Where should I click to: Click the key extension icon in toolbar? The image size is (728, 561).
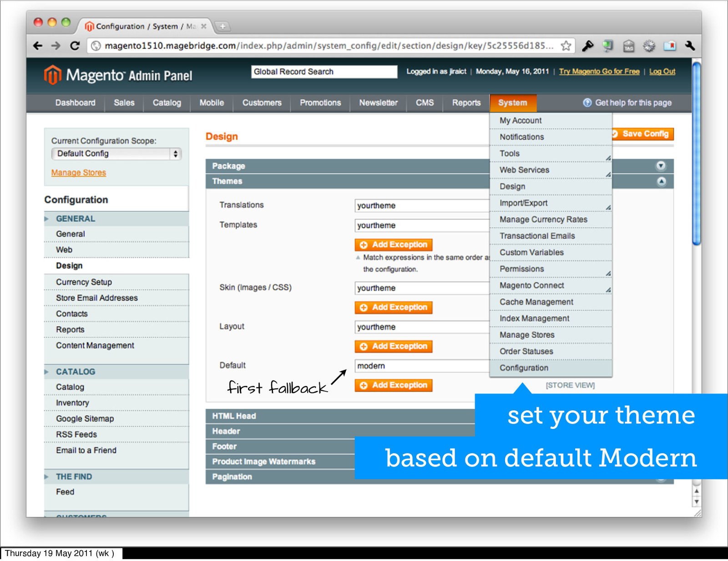[587, 46]
